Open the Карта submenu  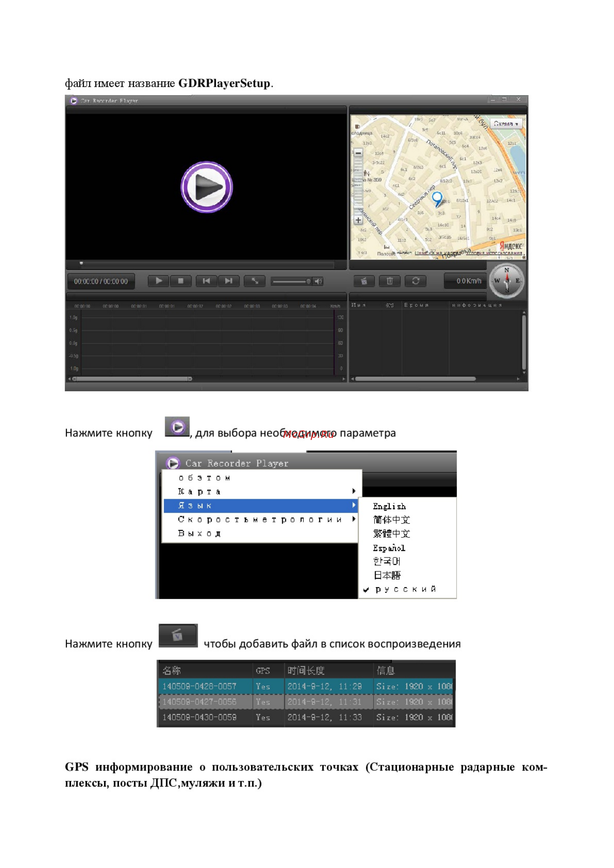point(261,491)
